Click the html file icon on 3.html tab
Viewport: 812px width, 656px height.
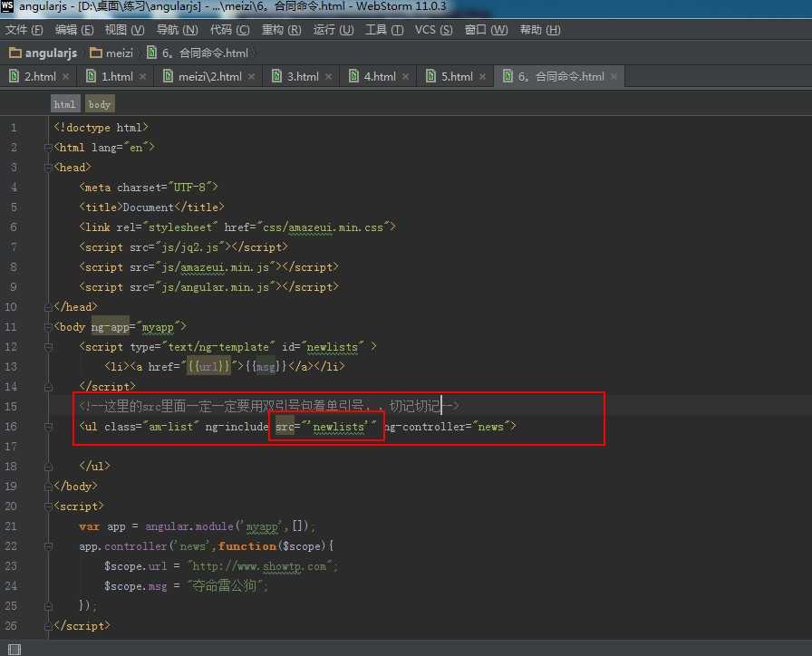tap(276, 76)
